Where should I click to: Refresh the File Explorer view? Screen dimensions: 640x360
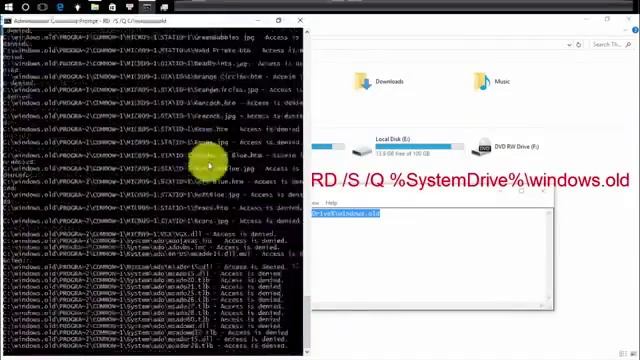579,45
